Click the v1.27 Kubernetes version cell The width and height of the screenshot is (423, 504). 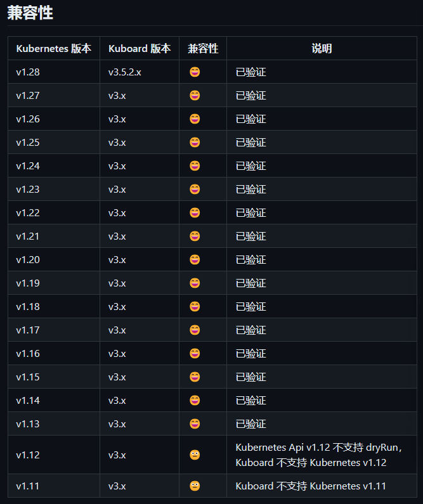click(28, 96)
